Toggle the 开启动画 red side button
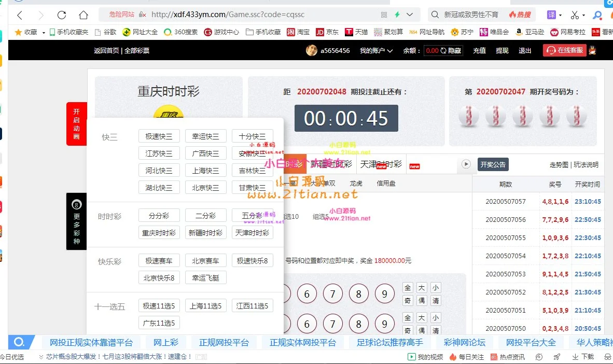Screen dimensions: 613x364 click(76, 124)
